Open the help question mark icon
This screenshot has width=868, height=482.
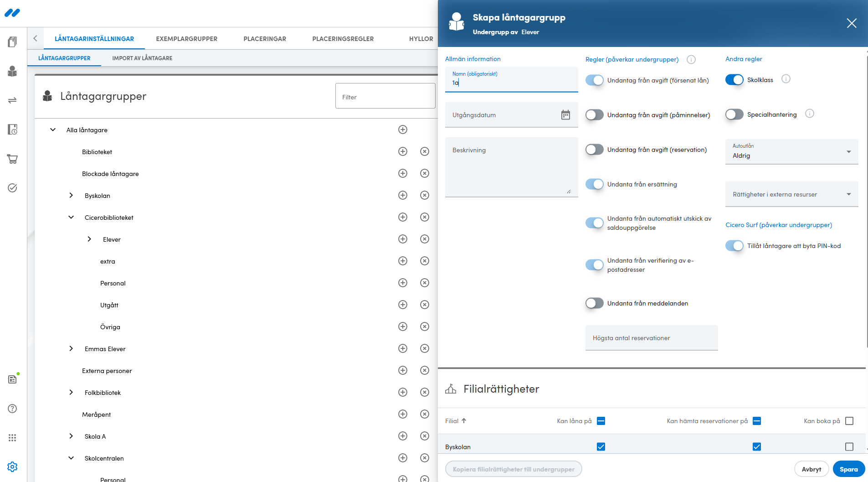tap(12, 409)
